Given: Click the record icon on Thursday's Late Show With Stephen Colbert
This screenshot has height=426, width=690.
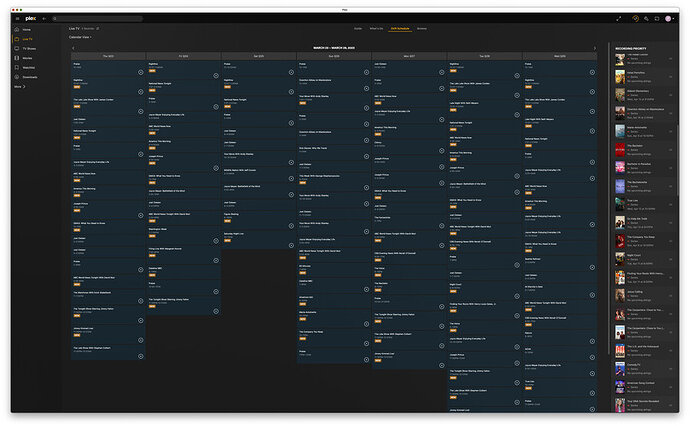Looking at the screenshot, I should tap(141, 356).
